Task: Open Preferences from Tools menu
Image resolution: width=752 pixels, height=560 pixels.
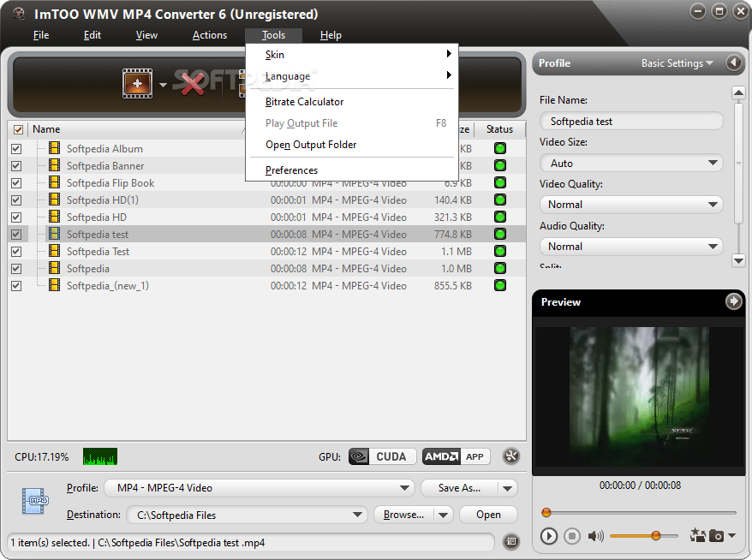Action: pos(351,170)
